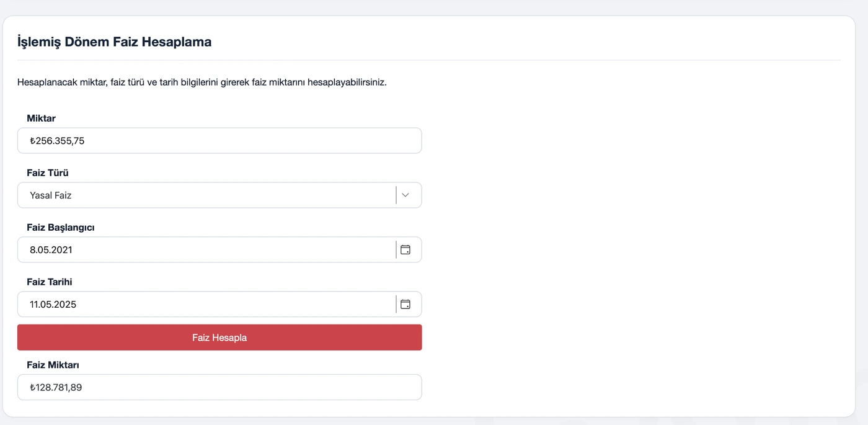The height and width of the screenshot is (425, 868).
Task: Click the İşlemiş Dönem Faiz Hesaplama heading
Action: [x=115, y=42]
